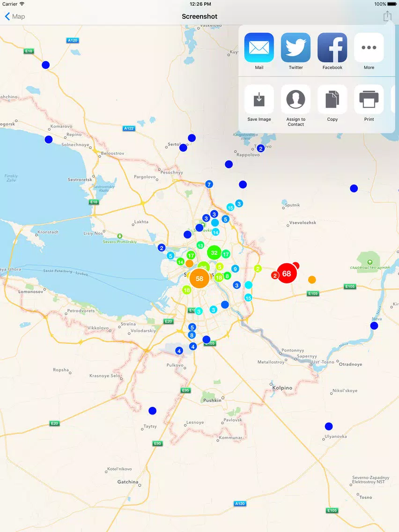399x532 pixels.
Task: Tap the Mail share icon
Action: [259, 47]
